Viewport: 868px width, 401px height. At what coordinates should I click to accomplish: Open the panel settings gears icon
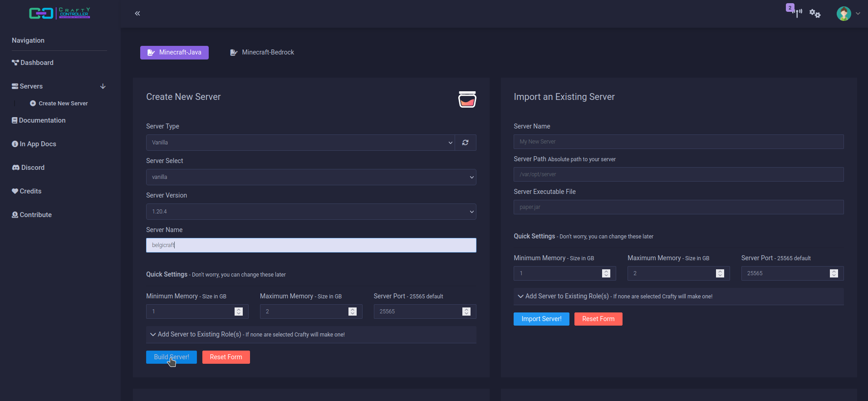coord(815,14)
